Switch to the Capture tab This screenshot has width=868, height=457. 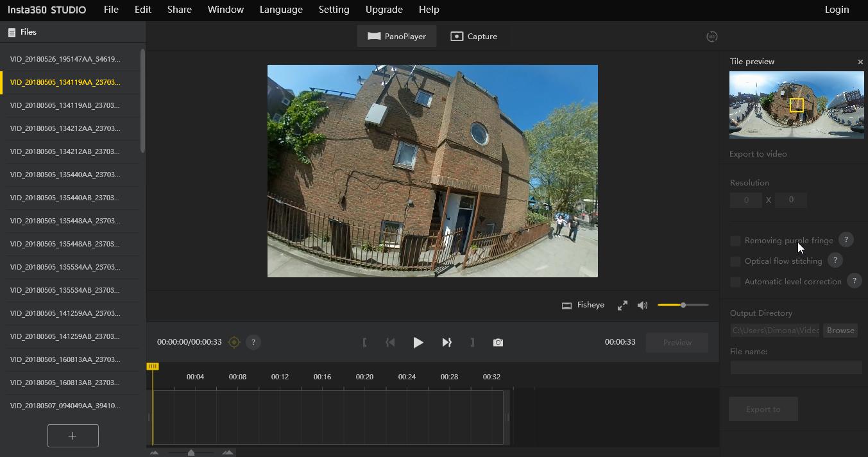point(473,37)
